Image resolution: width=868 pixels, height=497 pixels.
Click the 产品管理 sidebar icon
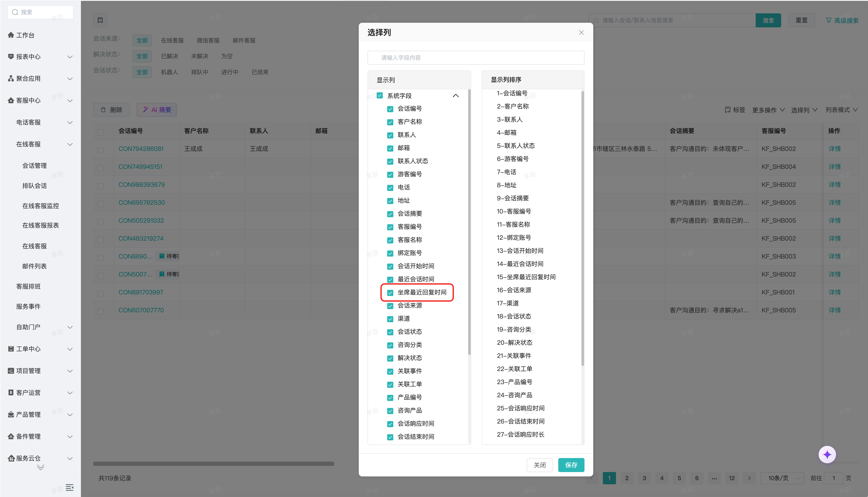(x=11, y=414)
